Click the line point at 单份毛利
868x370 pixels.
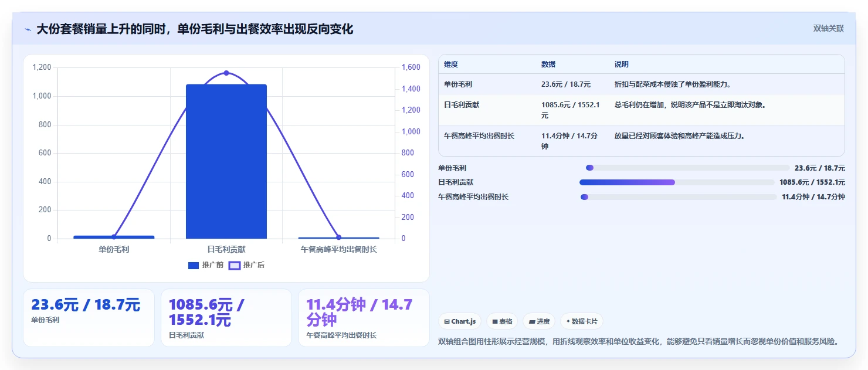click(114, 237)
